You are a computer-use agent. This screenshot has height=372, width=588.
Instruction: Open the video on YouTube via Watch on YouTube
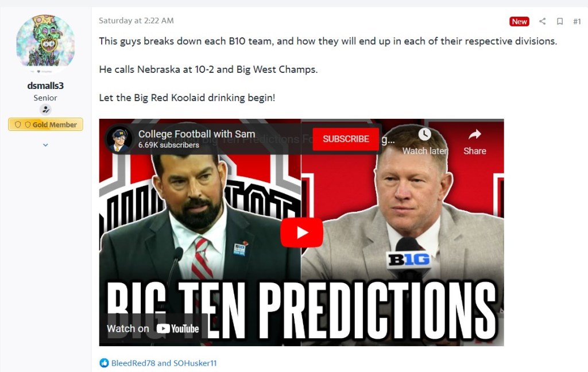153,328
